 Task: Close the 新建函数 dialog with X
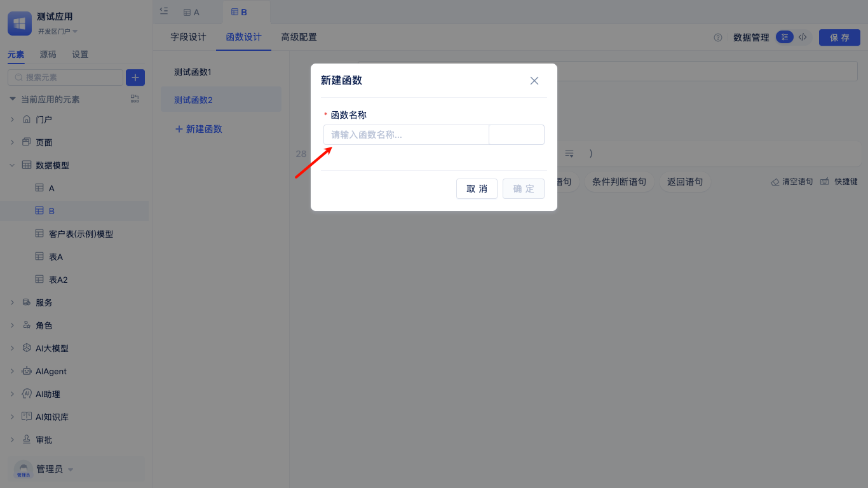click(534, 81)
